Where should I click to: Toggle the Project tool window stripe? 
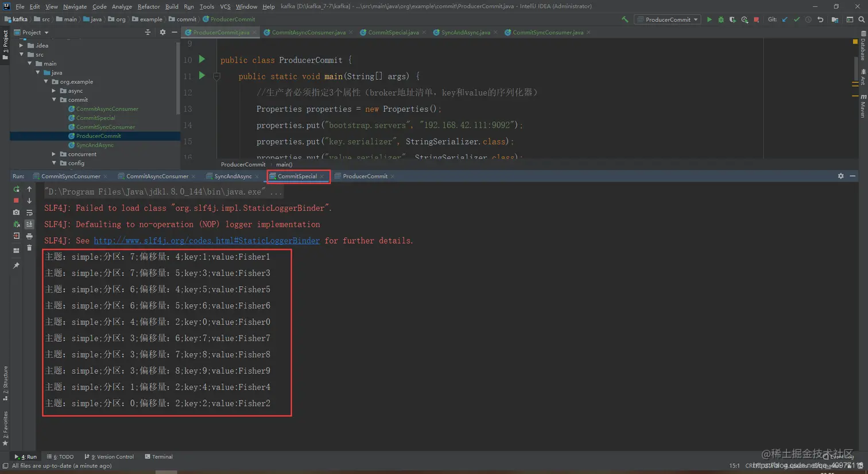(5, 45)
